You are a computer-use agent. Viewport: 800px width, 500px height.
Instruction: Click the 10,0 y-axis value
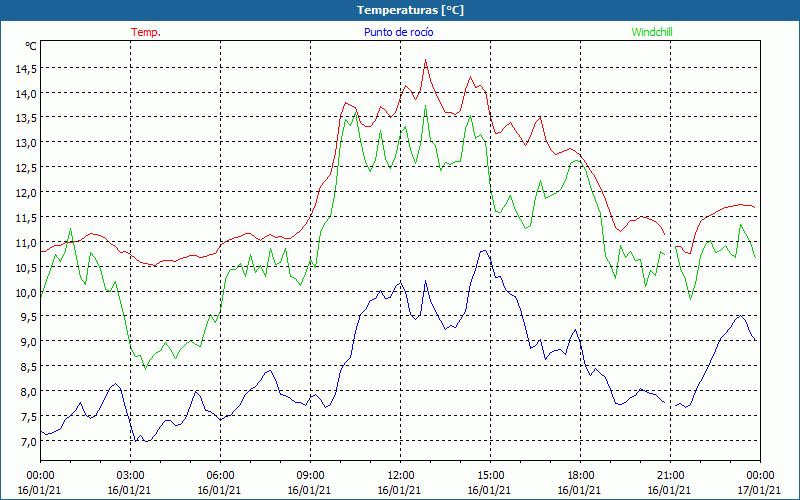26,292
